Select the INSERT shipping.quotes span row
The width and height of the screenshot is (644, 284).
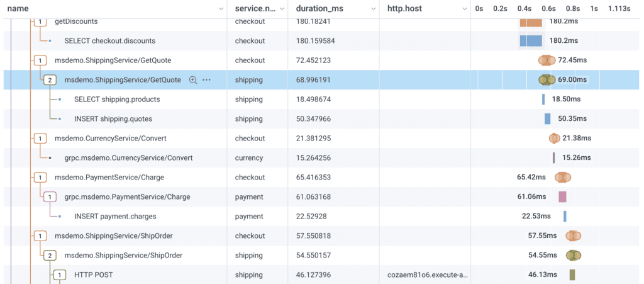[113, 118]
